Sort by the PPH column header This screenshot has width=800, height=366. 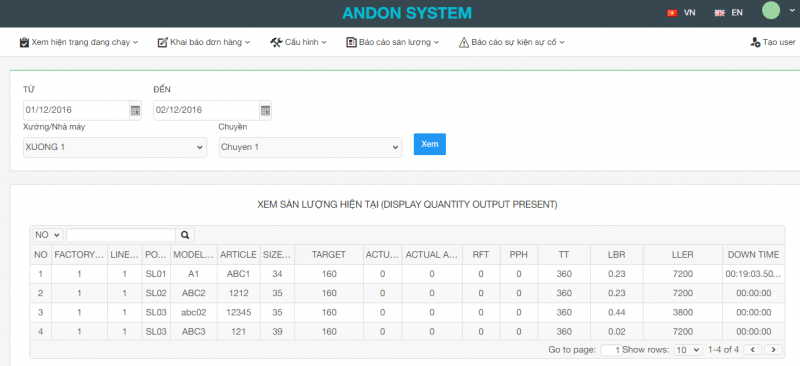519,254
